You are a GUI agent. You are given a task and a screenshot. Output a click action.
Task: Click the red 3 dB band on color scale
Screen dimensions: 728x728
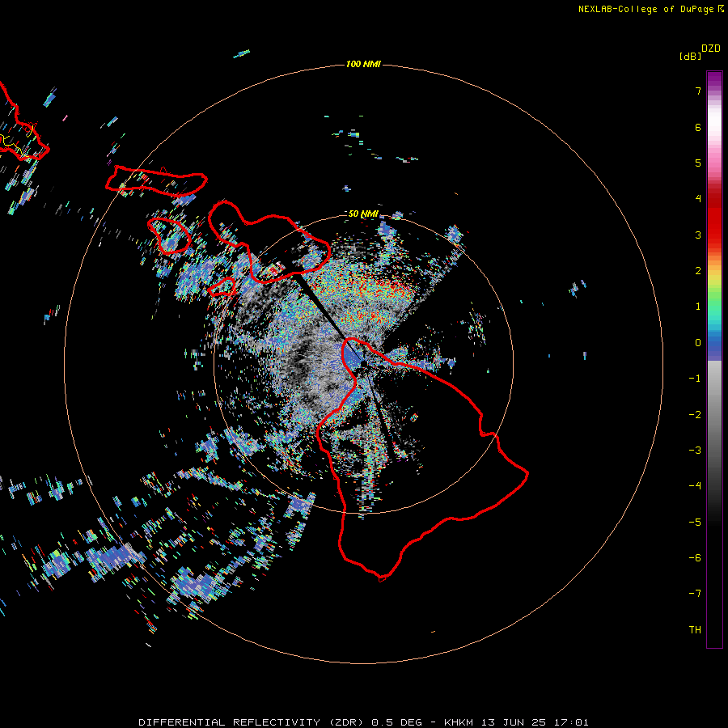click(x=714, y=235)
